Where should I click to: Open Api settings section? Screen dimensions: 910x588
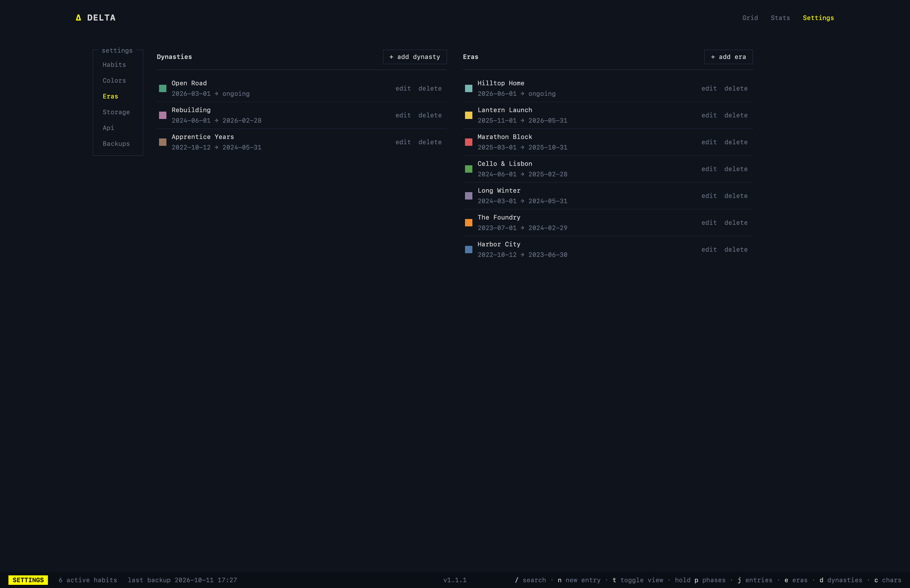(108, 128)
